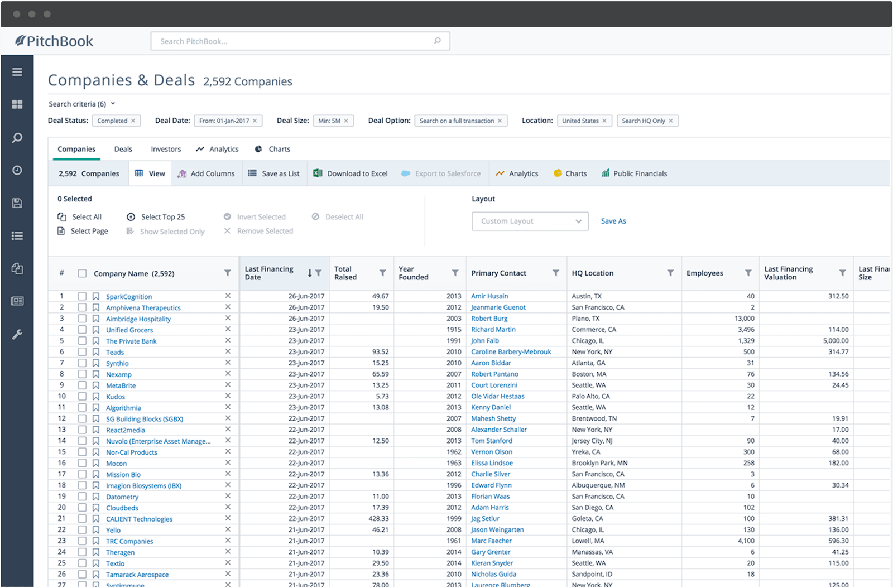Remove the Min: 5M deal size filter
This screenshot has height=588, width=893.
tap(346, 121)
